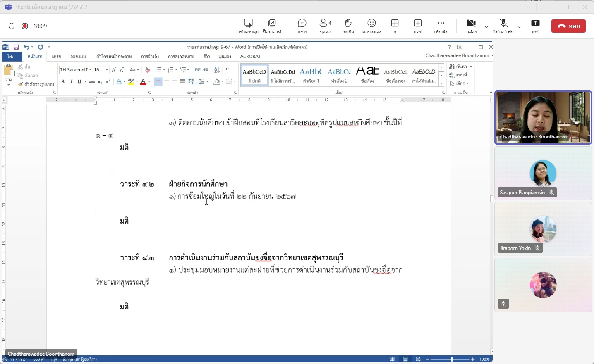
Task: Toggle show paragraph marks (¶)
Action: click(x=228, y=70)
